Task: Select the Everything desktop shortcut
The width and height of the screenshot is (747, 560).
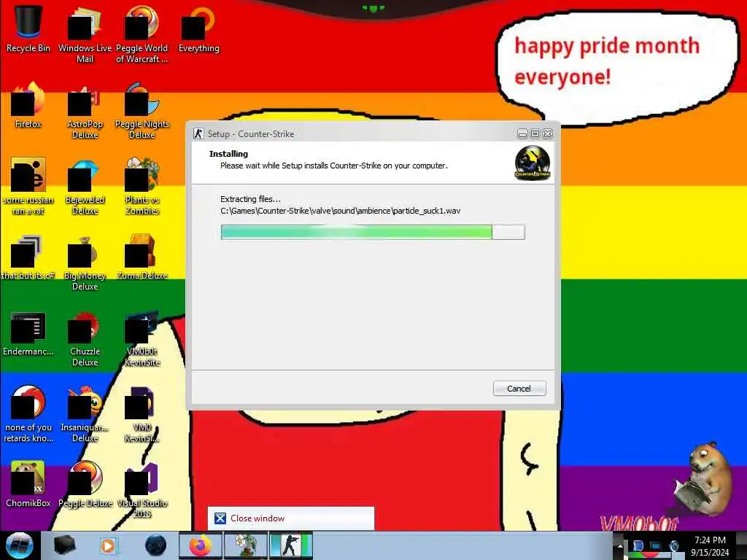Action: point(198,29)
